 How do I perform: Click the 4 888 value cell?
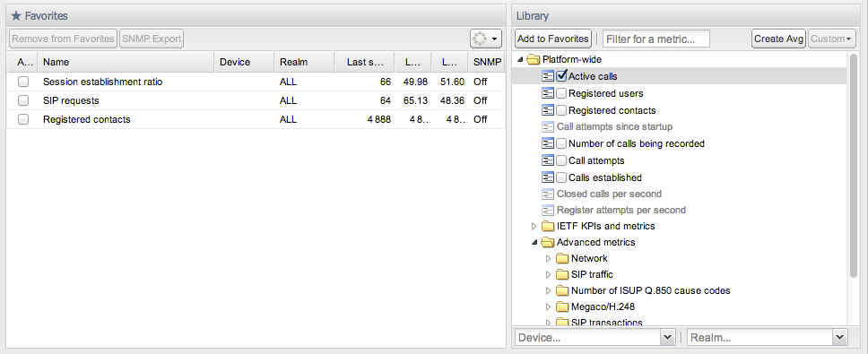pos(378,119)
